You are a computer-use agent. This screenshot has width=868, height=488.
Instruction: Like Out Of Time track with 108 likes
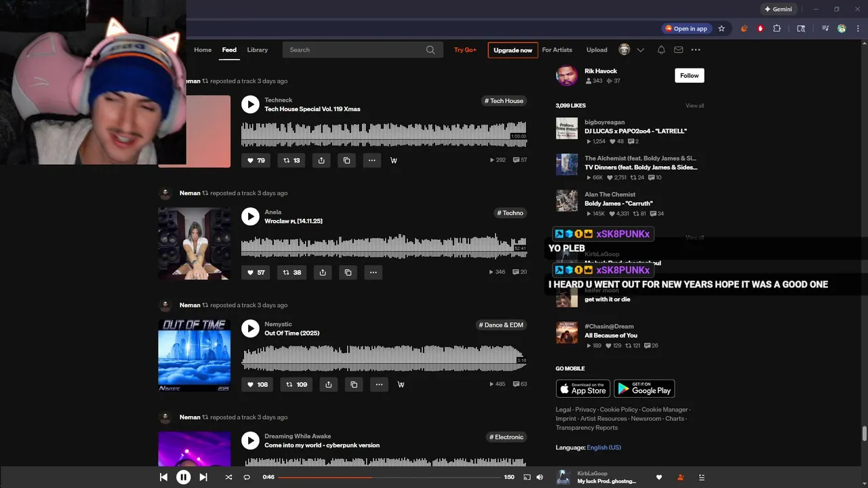257,384
